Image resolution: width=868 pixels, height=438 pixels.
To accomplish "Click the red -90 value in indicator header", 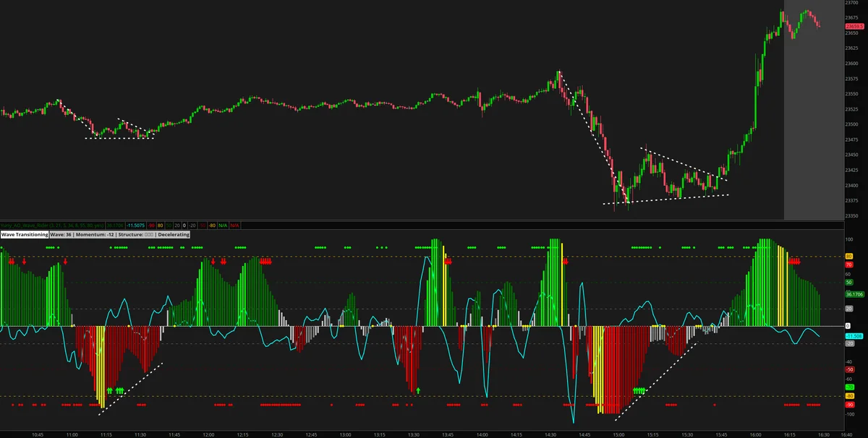I will pyautogui.click(x=151, y=226).
